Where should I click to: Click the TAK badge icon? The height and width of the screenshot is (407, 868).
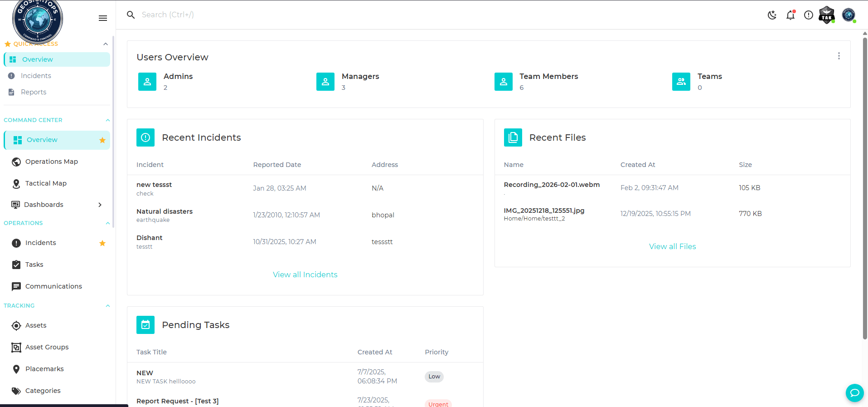click(827, 15)
